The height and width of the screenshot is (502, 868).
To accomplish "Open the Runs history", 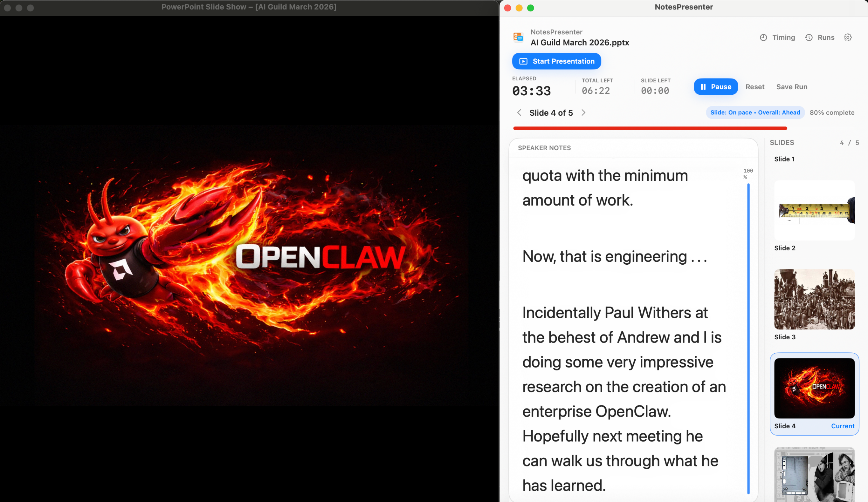I will [x=820, y=37].
